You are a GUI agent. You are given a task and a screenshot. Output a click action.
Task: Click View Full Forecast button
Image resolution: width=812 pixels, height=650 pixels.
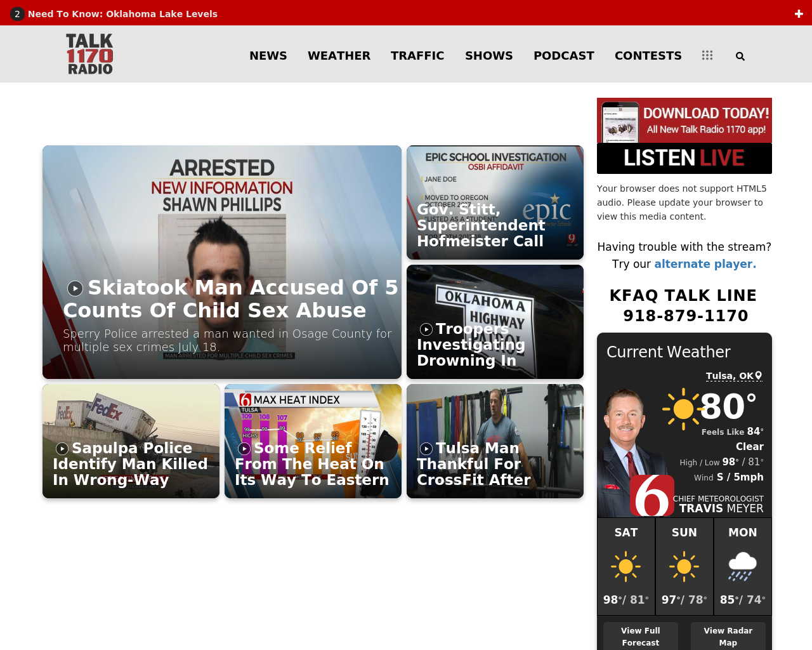coord(640,636)
